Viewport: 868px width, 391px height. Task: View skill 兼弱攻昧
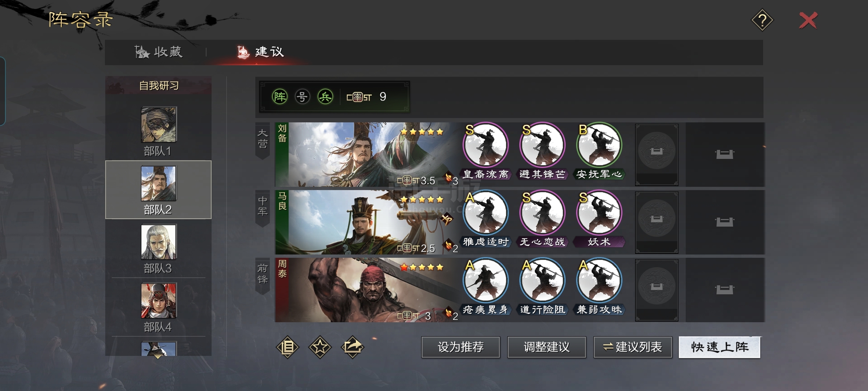pyautogui.click(x=599, y=287)
